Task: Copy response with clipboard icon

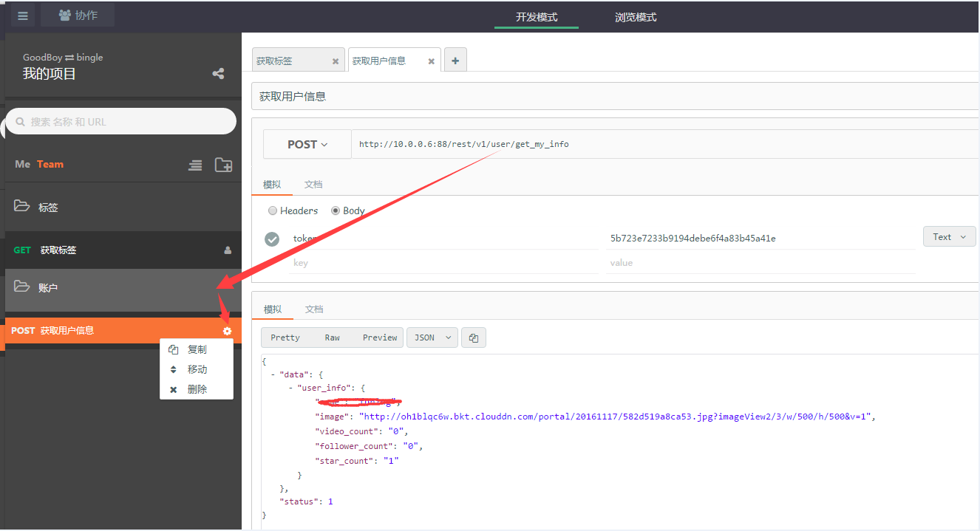Action: tap(474, 338)
